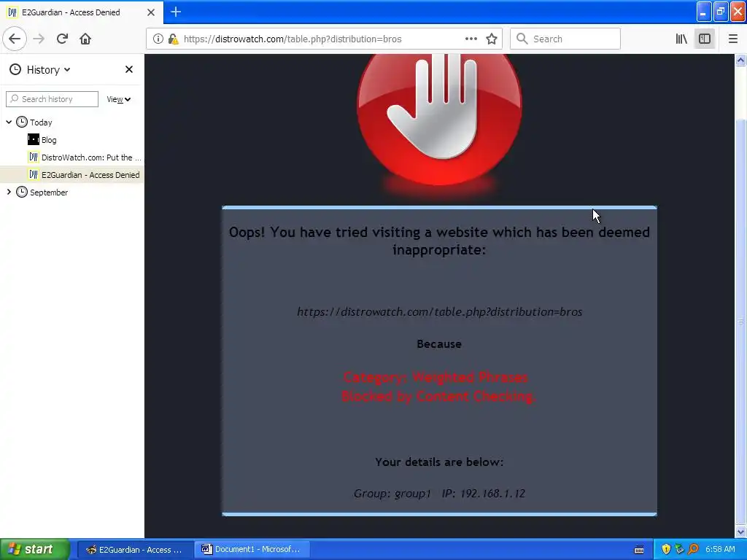Click the September folder label
The height and width of the screenshot is (560, 747).
tap(49, 192)
